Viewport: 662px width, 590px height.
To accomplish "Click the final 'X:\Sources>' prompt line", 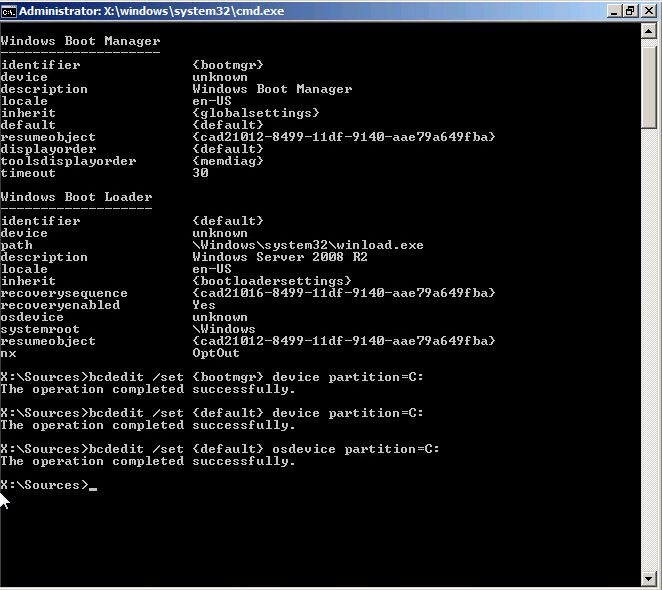I will (x=49, y=485).
